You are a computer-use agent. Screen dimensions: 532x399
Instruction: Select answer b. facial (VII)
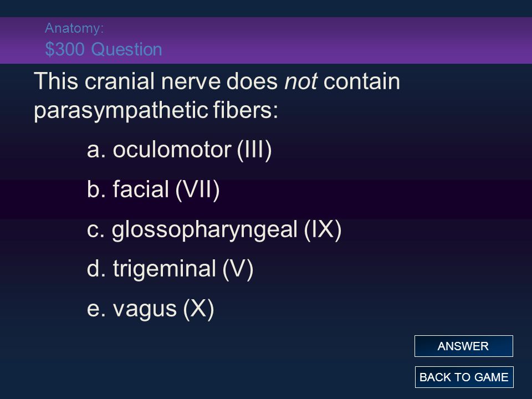point(154,190)
